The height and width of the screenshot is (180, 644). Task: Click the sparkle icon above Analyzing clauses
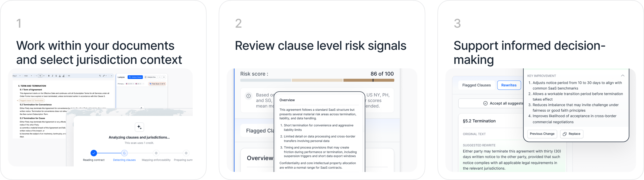click(139, 127)
